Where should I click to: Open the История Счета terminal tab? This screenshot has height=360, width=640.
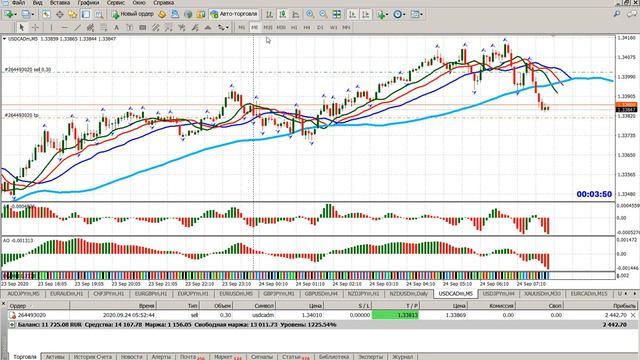93,357
